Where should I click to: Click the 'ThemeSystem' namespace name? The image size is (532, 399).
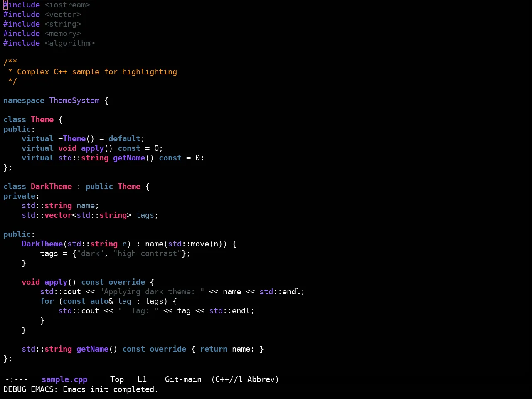74,101
